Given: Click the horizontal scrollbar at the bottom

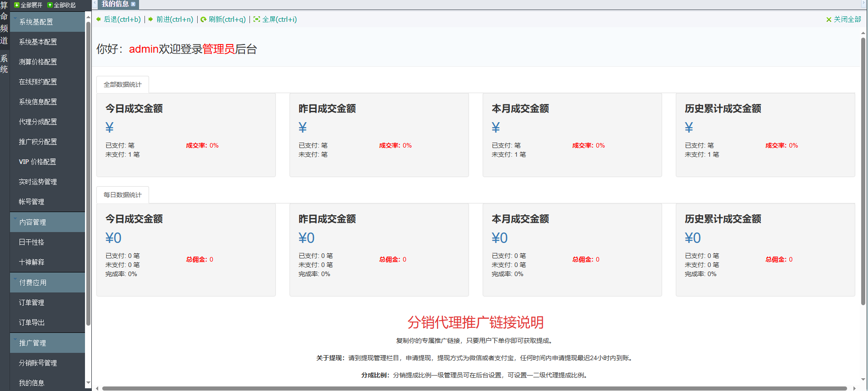Looking at the screenshot, I should (474, 388).
